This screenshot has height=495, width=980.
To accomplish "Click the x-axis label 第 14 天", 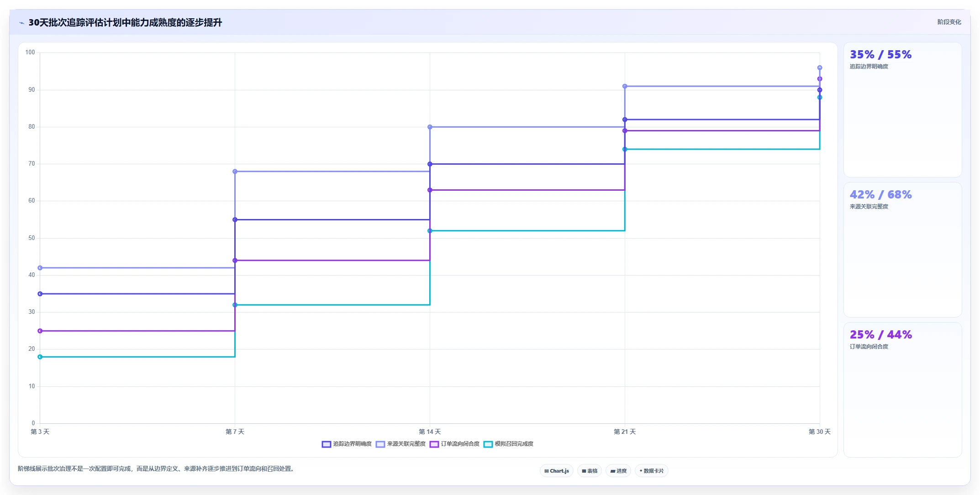I will pos(430,432).
